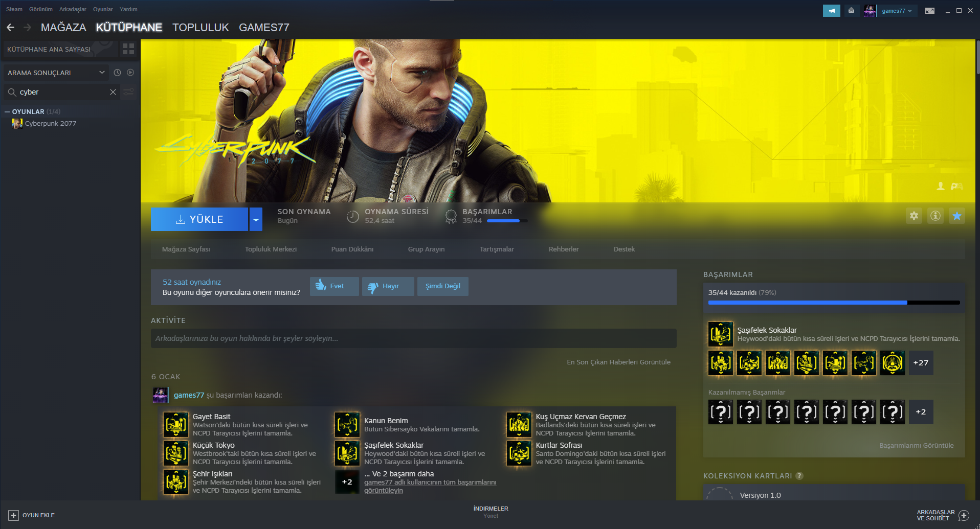Open the inbox notifications icon

pyautogui.click(x=851, y=11)
